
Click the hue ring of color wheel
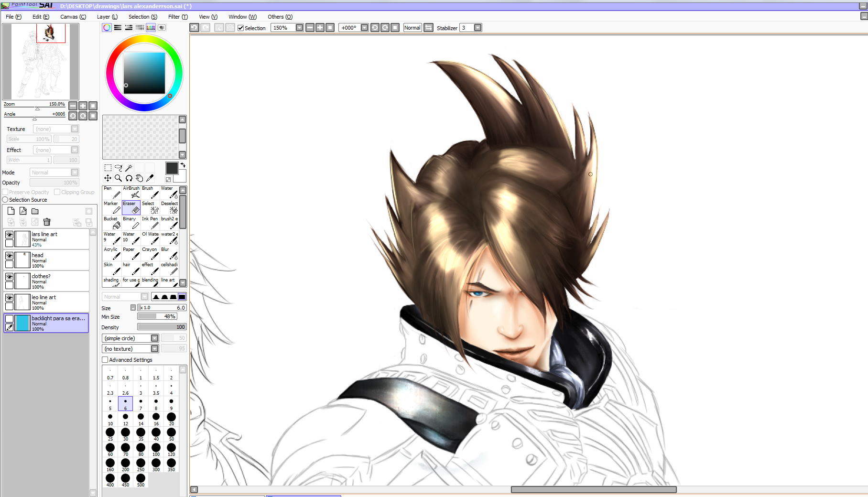[x=144, y=38]
